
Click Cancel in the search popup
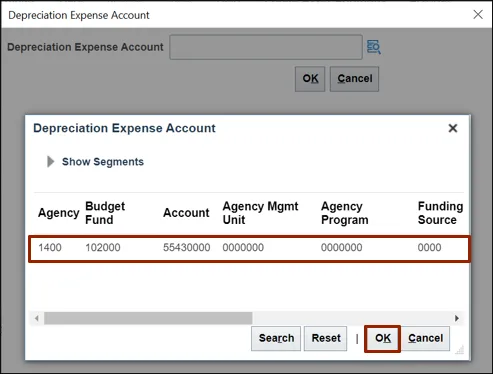tap(425, 338)
